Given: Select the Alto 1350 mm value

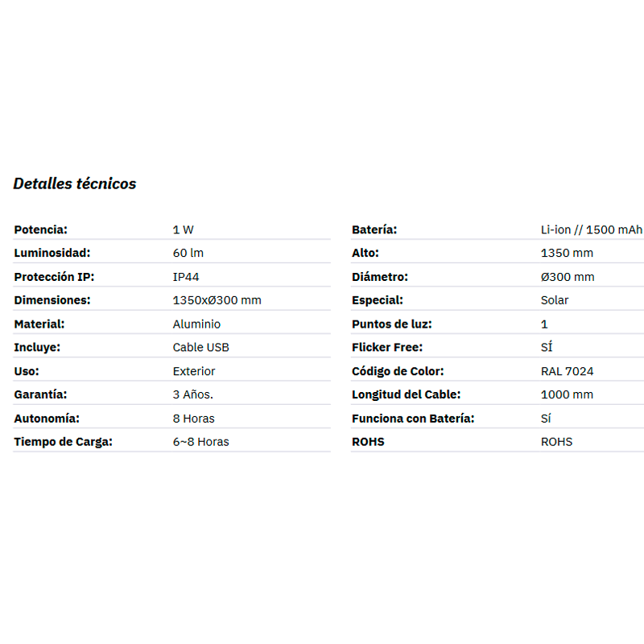Looking at the screenshot, I should [567, 253].
